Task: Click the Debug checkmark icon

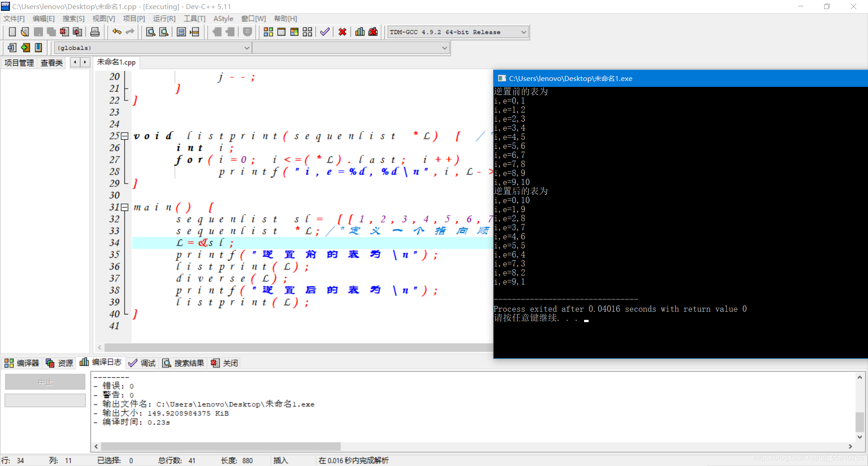Action: point(325,32)
